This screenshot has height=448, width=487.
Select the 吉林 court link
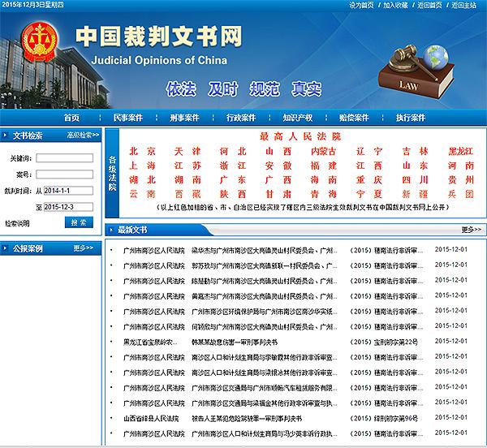tap(415, 152)
